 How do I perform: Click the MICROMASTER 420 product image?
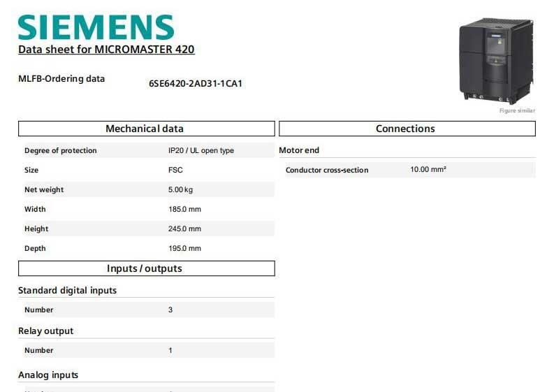pos(496,61)
